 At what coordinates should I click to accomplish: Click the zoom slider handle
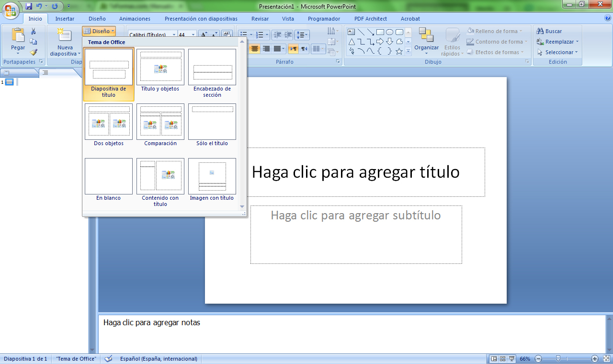[558, 359]
